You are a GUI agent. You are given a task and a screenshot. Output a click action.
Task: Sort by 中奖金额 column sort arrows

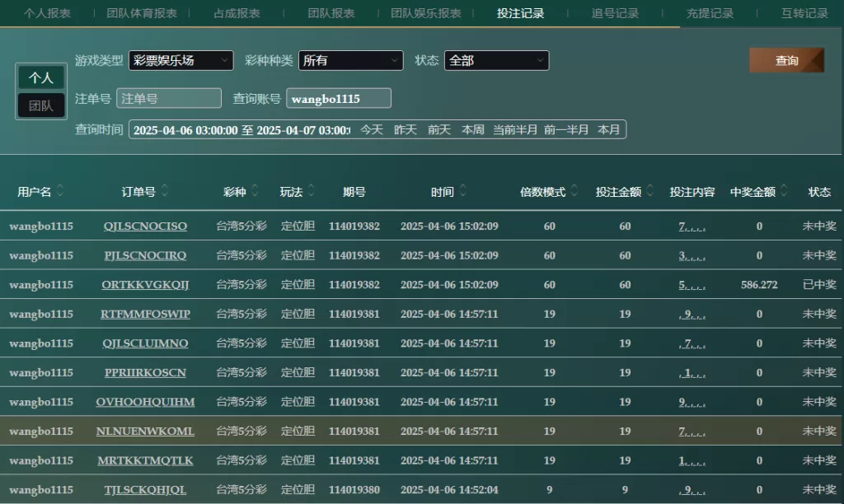(785, 192)
